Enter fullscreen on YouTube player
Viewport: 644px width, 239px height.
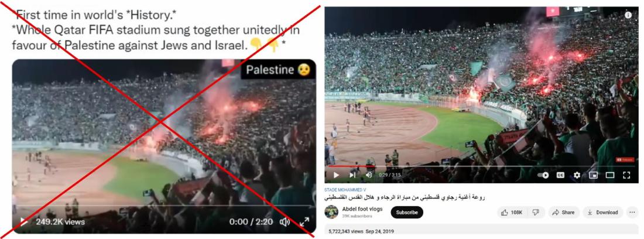pyautogui.click(x=626, y=175)
